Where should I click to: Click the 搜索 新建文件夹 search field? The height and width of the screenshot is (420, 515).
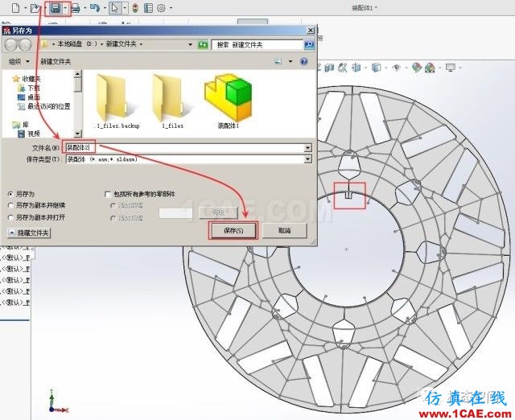257,45
